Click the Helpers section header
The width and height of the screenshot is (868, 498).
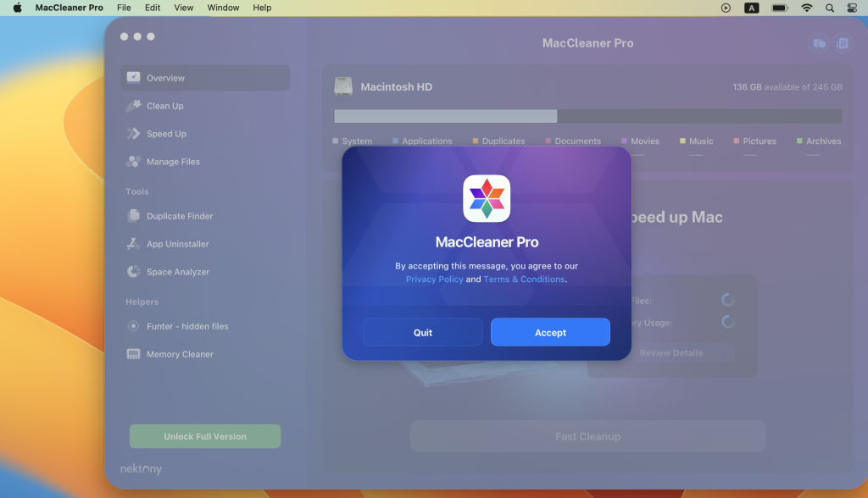142,302
